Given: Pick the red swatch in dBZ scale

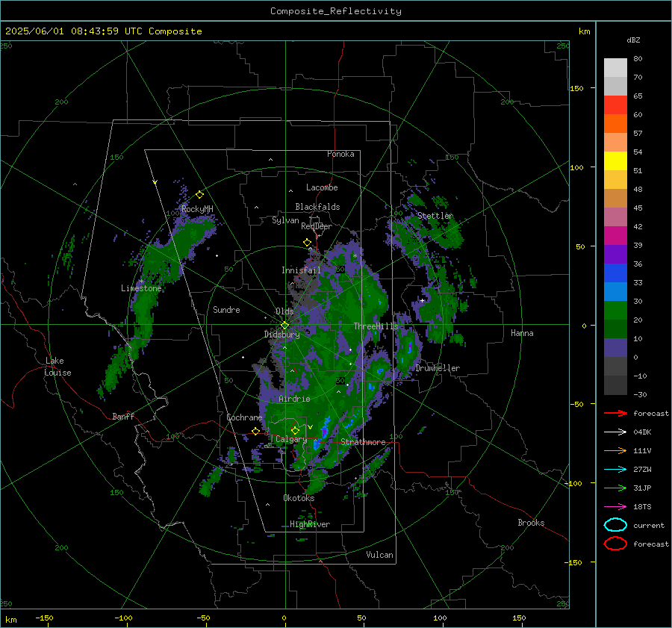Looking at the screenshot, I should pyautogui.click(x=615, y=105).
